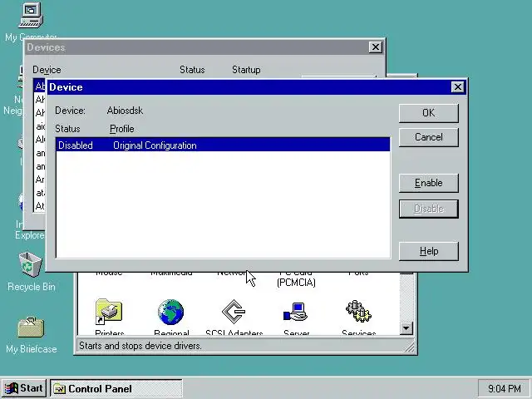
Task: Open Printers icon in Control Panel
Action: (109, 311)
